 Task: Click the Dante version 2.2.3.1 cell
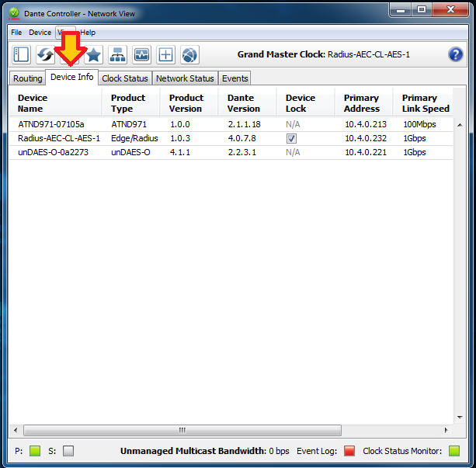pyautogui.click(x=242, y=152)
